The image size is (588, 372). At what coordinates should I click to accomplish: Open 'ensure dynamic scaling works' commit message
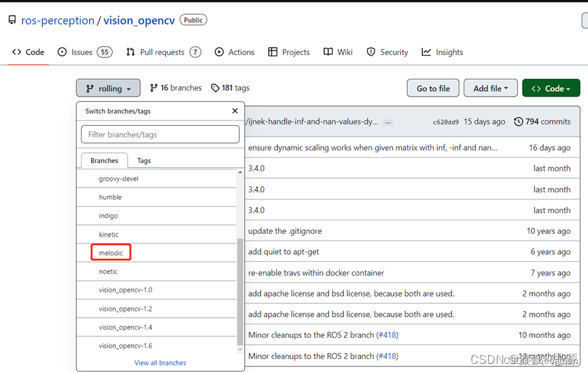pyautogui.click(x=373, y=148)
